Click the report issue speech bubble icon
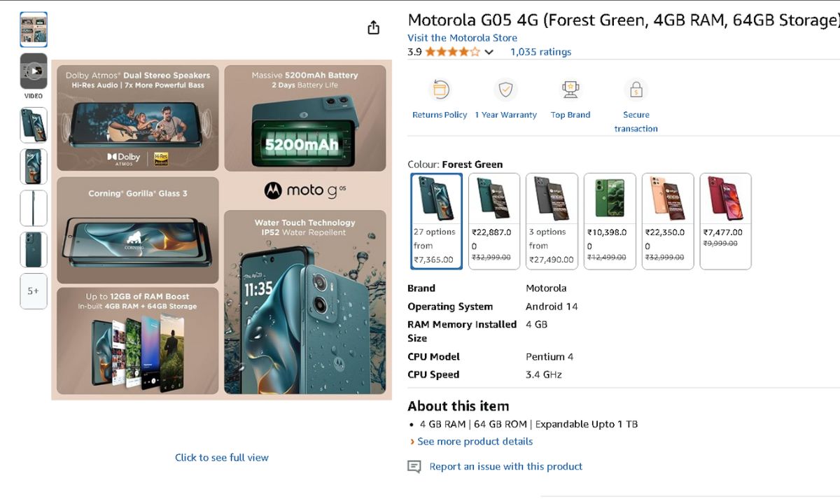Image resolution: width=840 pixels, height=504 pixels. coord(414,467)
